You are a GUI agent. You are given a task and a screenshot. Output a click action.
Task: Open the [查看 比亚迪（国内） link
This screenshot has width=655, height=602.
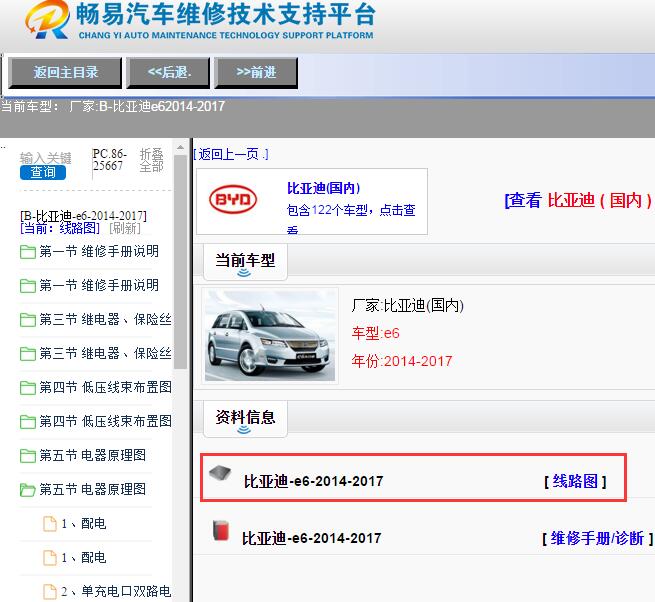click(x=578, y=201)
